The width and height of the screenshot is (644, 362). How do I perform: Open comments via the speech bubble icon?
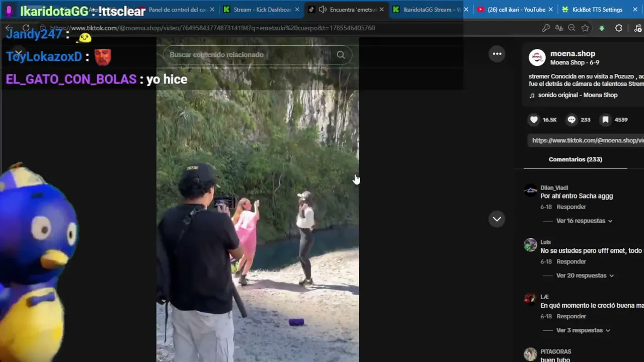pos(572,120)
